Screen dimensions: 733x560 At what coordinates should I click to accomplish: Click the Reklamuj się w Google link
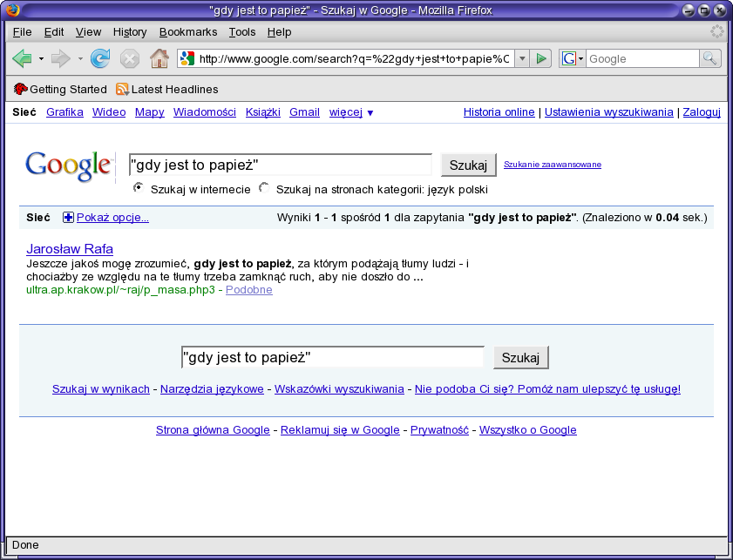tap(340, 429)
